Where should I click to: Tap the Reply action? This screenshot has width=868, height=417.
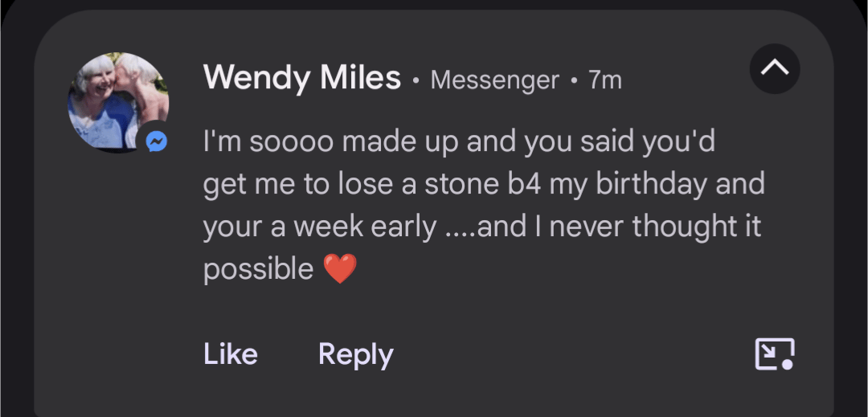(355, 354)
